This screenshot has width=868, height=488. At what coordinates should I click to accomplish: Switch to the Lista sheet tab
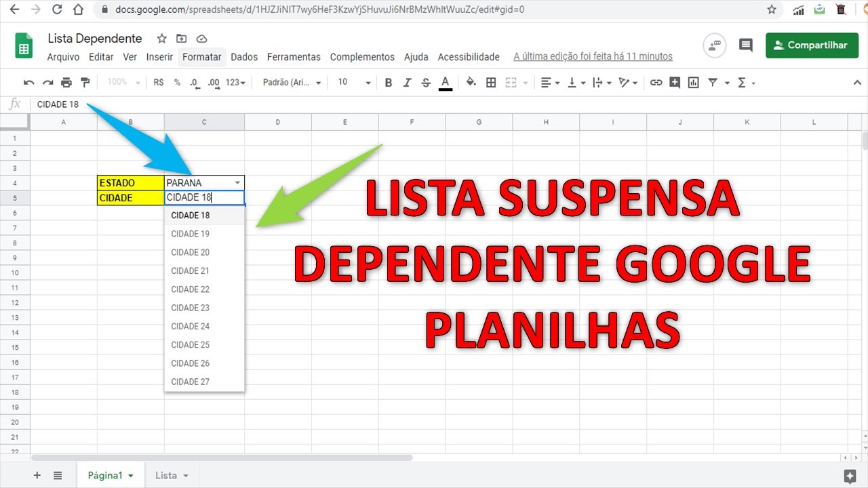pyautogui.click(x=172, y=475)
